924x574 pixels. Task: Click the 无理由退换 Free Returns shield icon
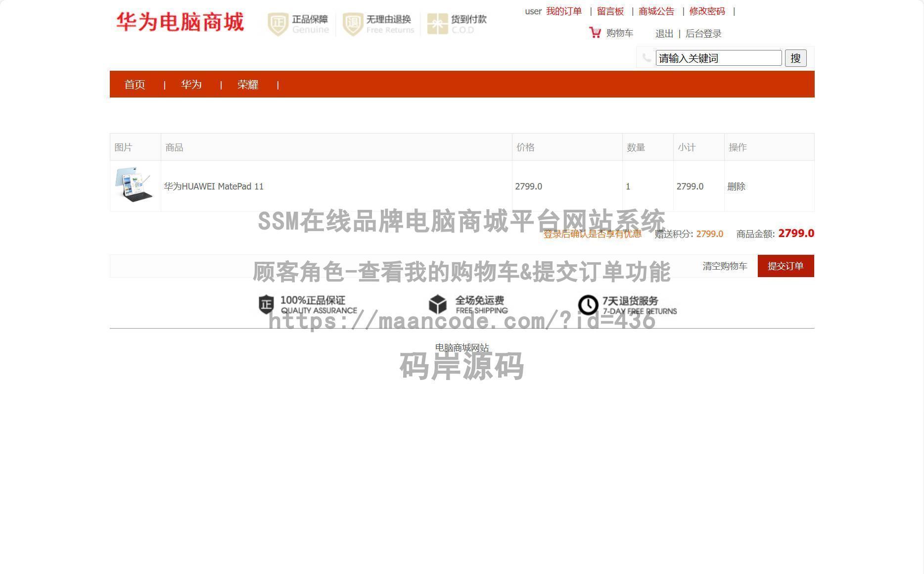pyautogui.click(x=353, y=24)
